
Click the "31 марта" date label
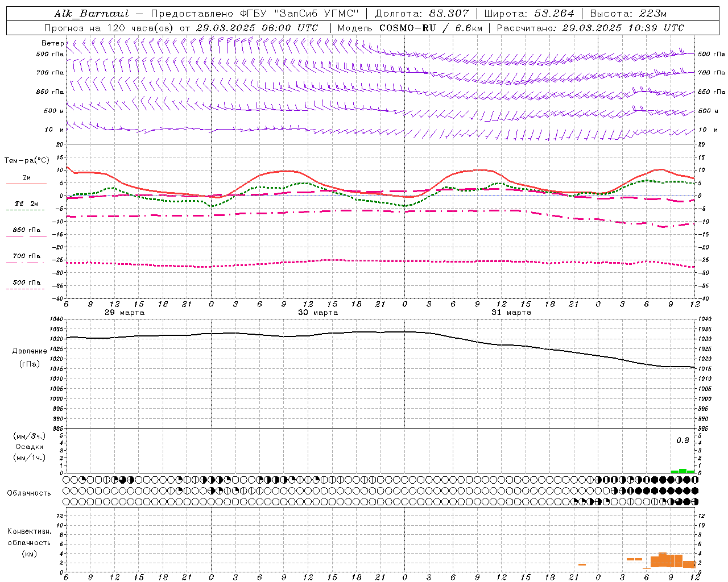511,313
